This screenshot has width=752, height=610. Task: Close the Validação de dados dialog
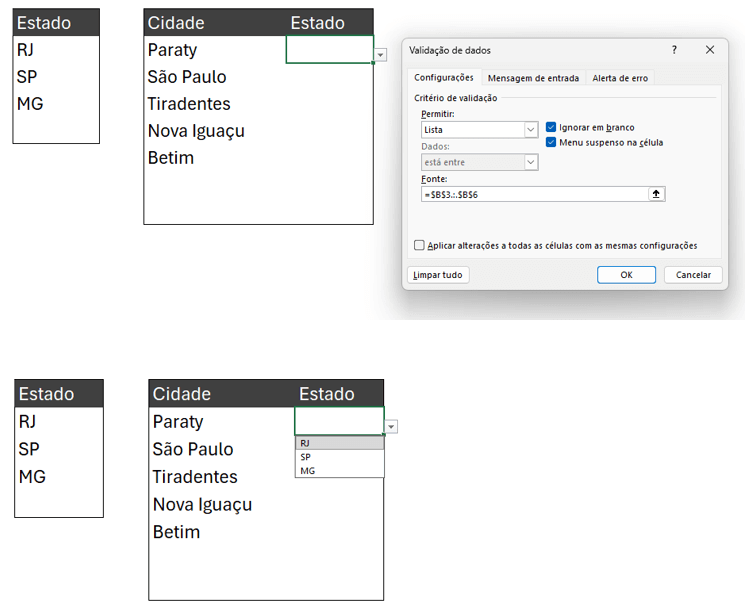[710, 50]
